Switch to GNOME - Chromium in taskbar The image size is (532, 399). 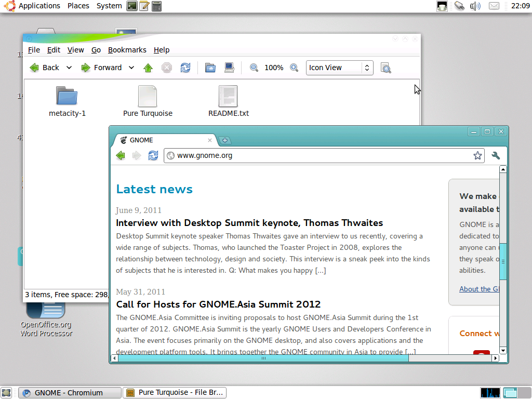tap(70, 393)
